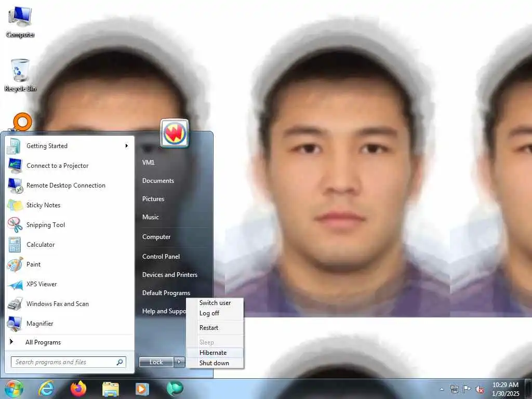Screen dimensions: 532x399
Task: Click the XPS Viewer icon
Action: pyautogui.click(x=15, y=284)
